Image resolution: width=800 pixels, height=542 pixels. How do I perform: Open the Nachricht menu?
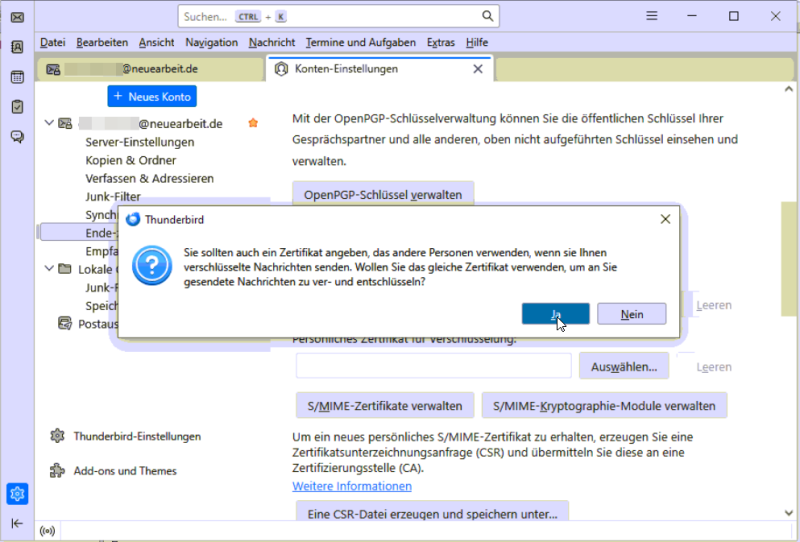pos(272,42)
